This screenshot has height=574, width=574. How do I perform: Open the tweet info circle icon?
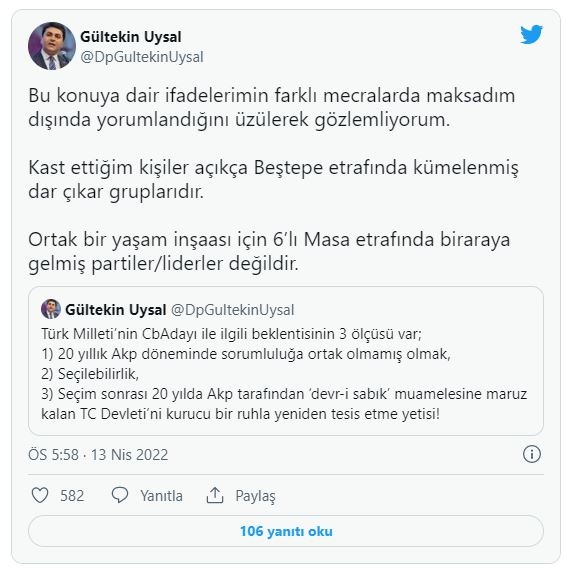click(532, 454)
